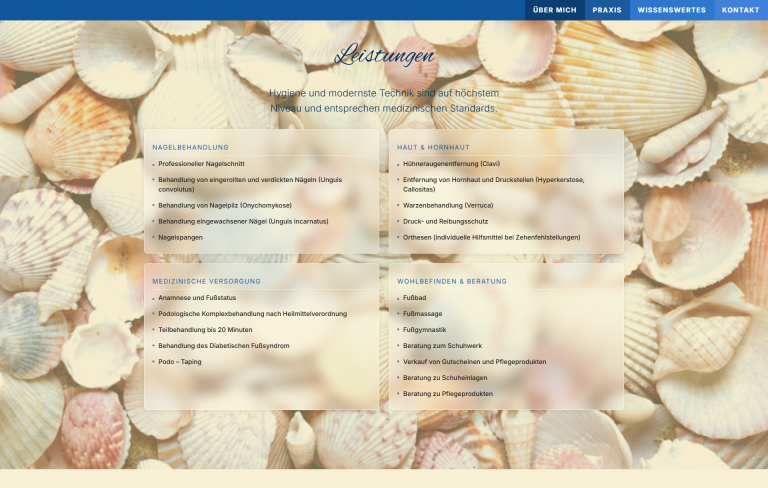Select the Medizinische Versorgung heading

point(206,281)
